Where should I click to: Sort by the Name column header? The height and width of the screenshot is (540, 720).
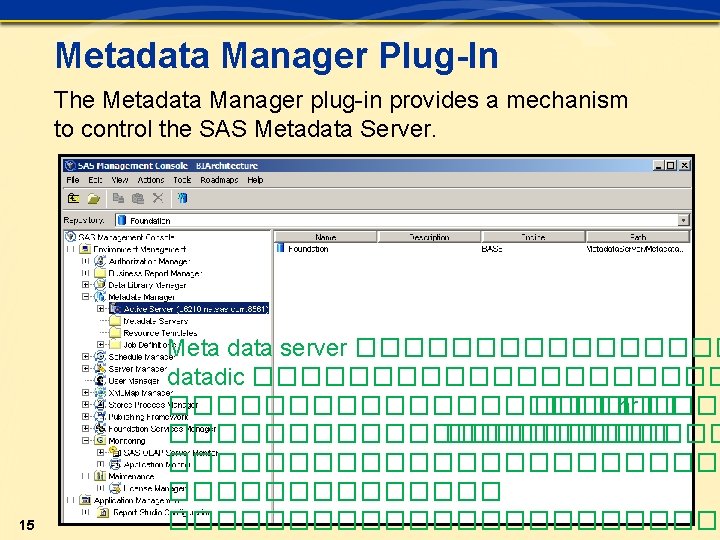tap(326, 237)
